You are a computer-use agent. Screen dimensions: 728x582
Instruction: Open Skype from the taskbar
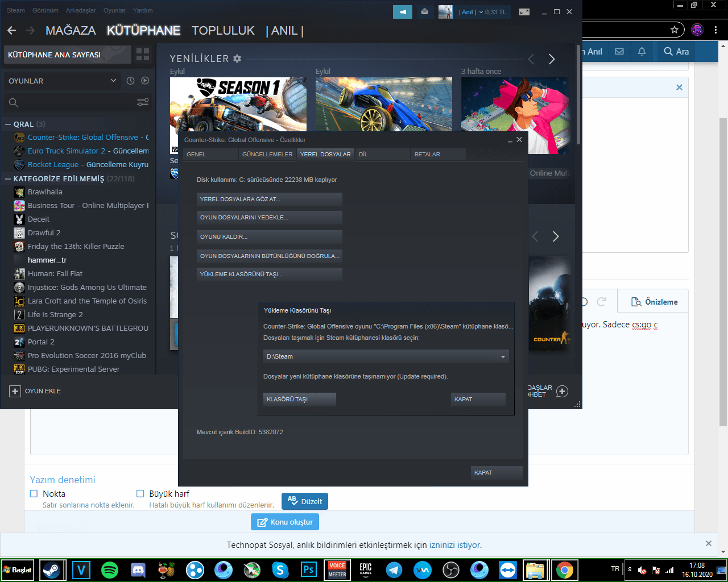[280, 569]
